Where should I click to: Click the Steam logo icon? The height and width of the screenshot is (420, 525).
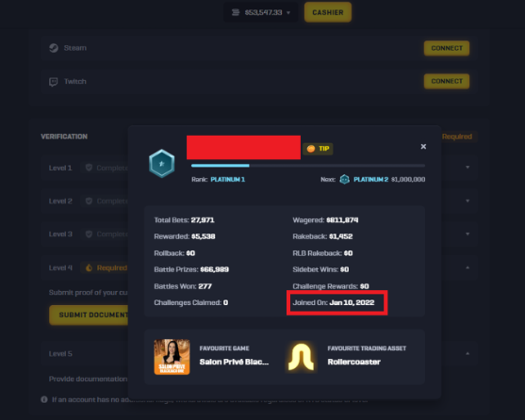tap(54, 48)
